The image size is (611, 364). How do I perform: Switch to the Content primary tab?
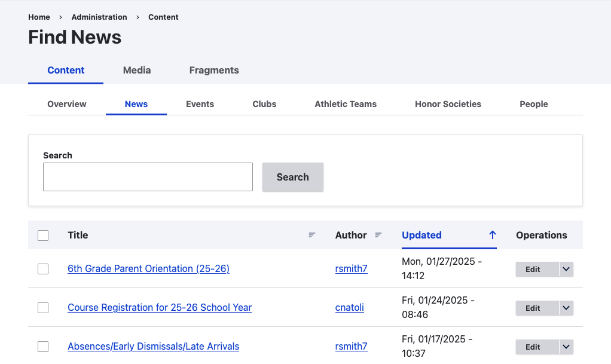click(x=66, y=70)
